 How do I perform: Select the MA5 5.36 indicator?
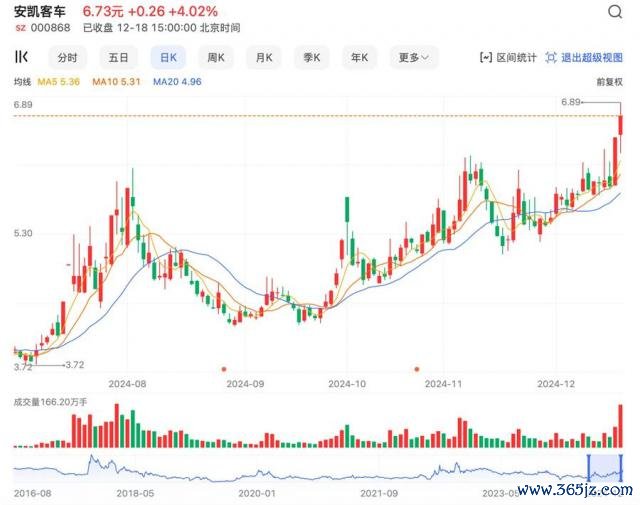click(59, 82)
